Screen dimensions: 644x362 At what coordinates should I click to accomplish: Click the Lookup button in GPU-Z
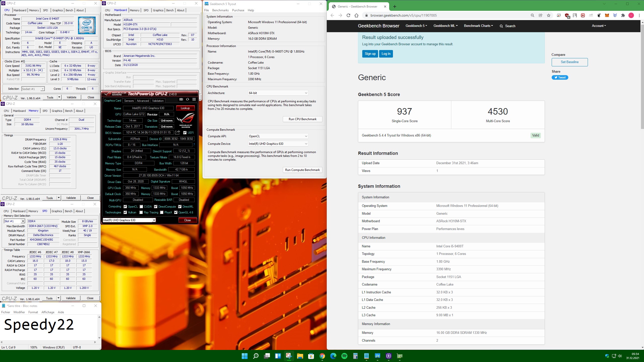click(x=185, y=108)
